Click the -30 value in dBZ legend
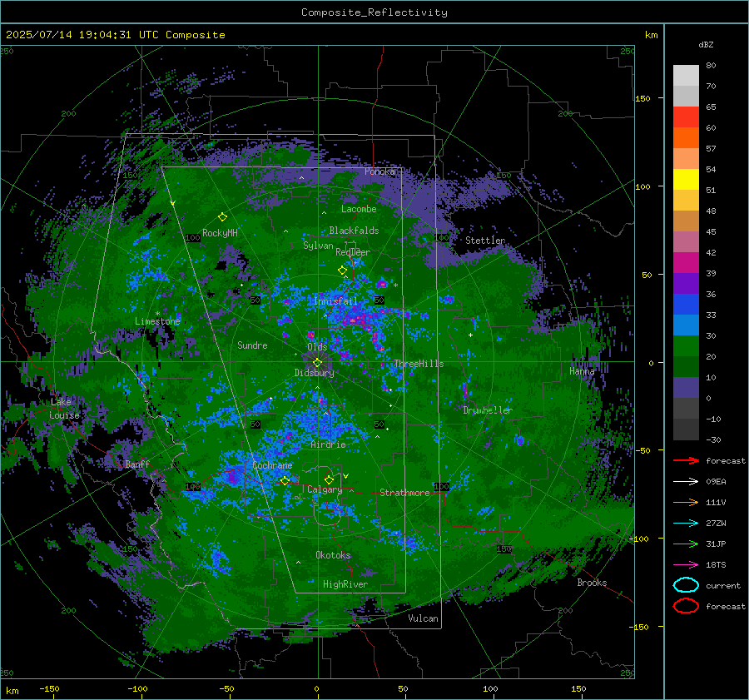This screenshot has height=700, width=749. 713,439
